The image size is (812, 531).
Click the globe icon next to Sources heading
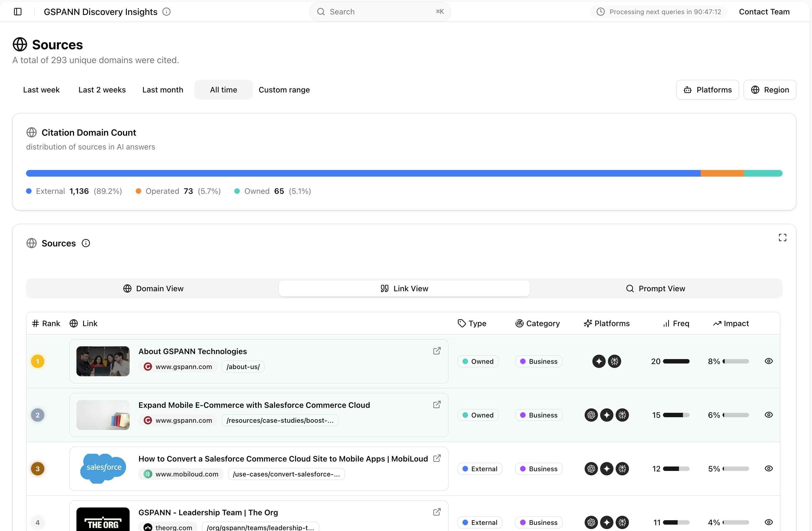pos(20,44)
